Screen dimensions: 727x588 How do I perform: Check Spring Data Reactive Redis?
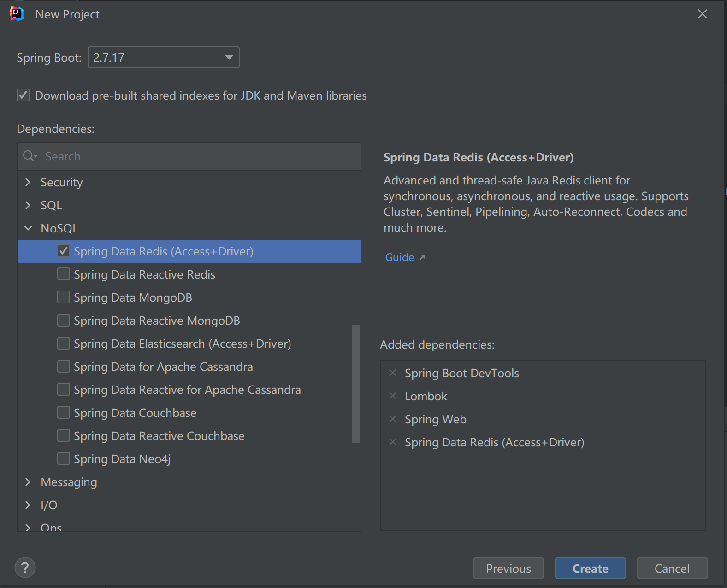click(x=64, y=274)
